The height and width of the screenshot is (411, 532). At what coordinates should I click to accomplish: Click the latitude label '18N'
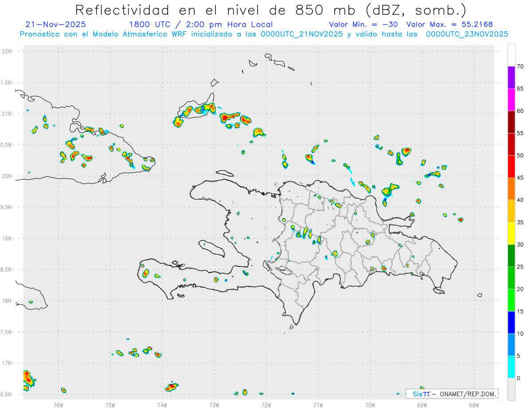click(7, 301)
